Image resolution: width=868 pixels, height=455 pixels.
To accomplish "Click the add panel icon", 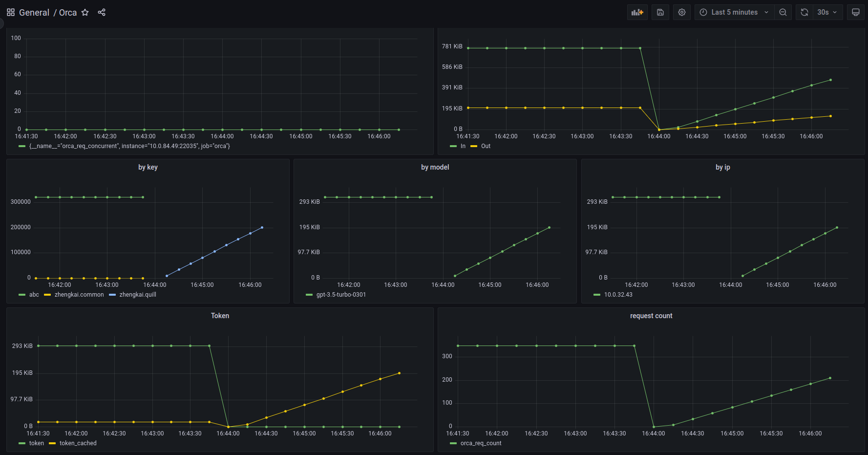I will point(637,12).
